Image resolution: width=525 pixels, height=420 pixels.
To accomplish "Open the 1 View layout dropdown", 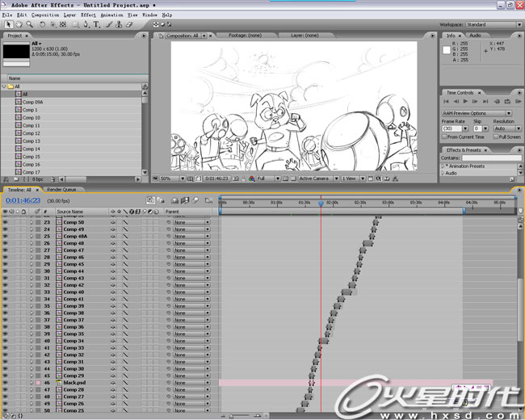I will coord(353,178).
